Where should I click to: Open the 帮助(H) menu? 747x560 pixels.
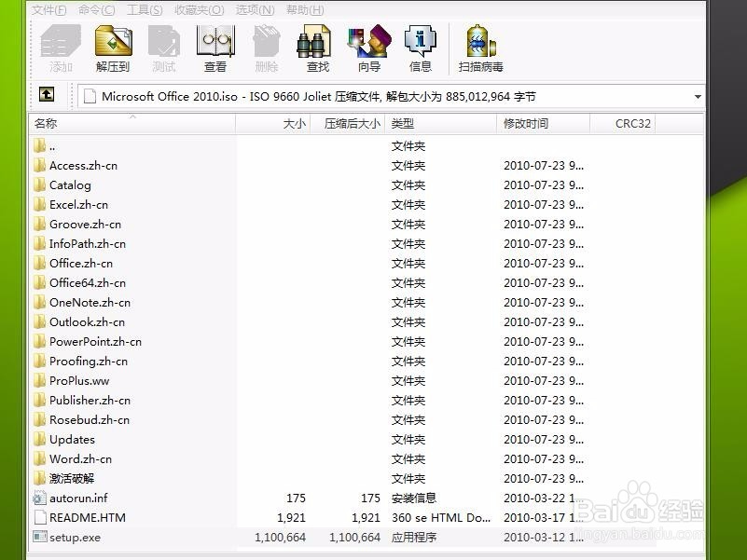(x=305, y=9)
